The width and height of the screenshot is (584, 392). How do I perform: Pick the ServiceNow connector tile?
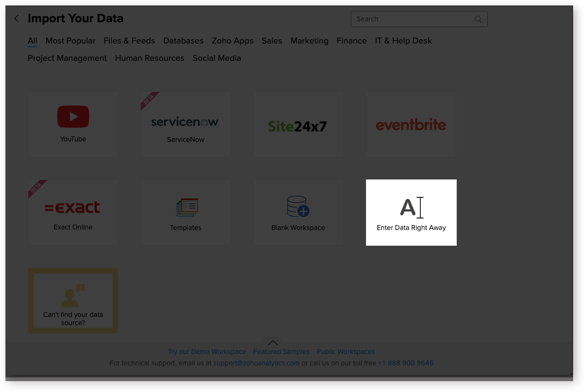(x=185, y=125)
